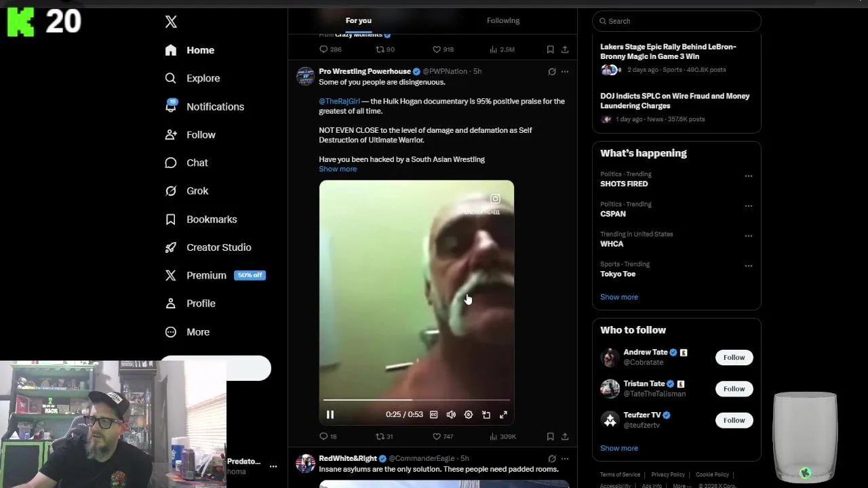This screenshot has height=488, width=868.
Task: Switch to the Following tab
Action: [x=503, y=20]
